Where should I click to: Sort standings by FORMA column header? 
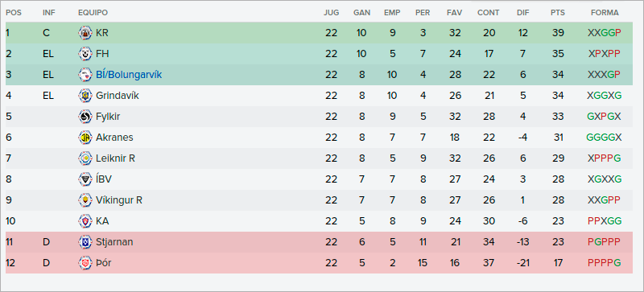point(605,13)
